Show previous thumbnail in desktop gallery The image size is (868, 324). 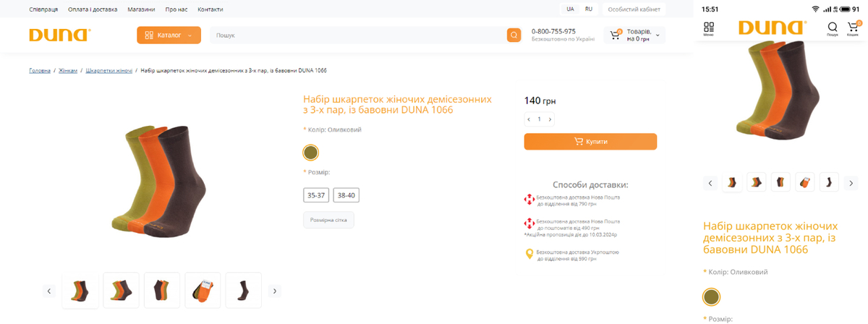pos(49,291)
